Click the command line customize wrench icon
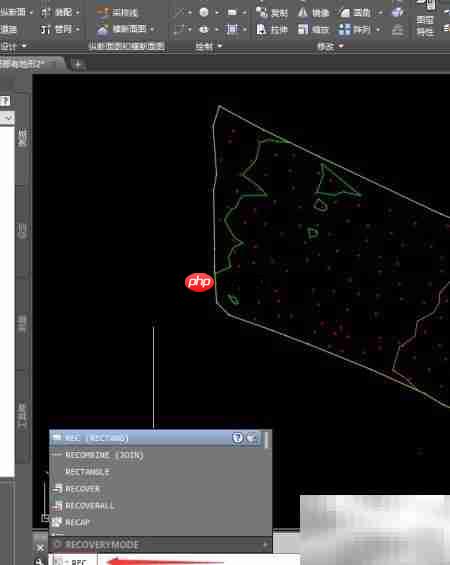 [x=39, y=561]
